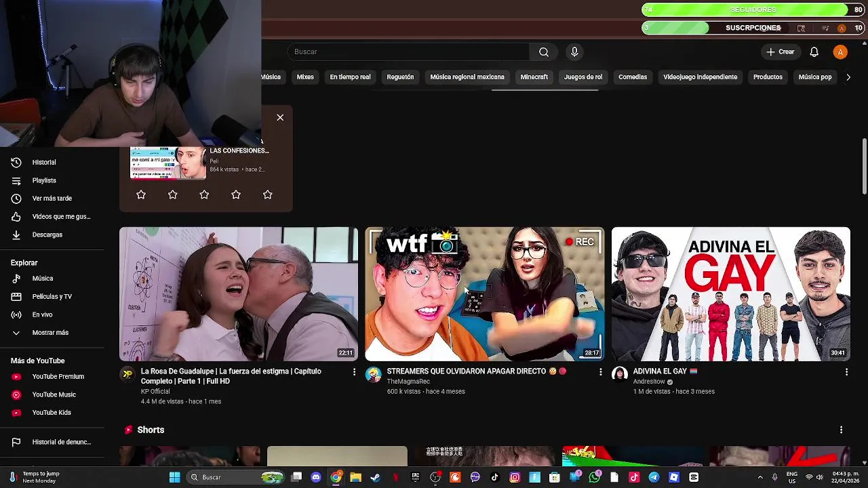868x488 pixels.
Task: Open the wtf REC streamers thumbnail
Action: [x=485, y=293]
